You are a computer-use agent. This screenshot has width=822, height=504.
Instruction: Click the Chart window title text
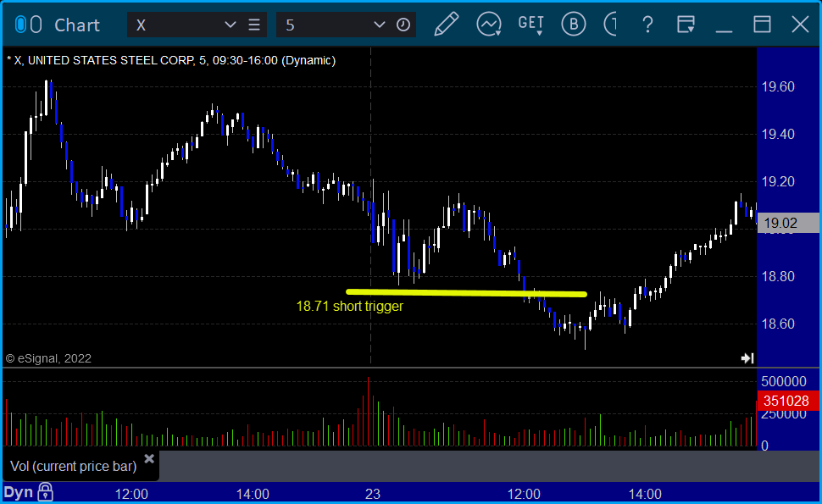tap(77, 25)
